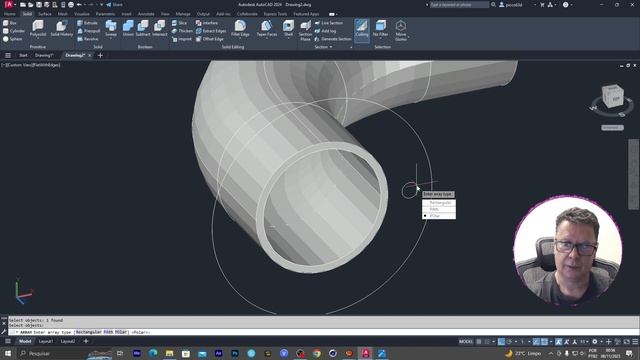The image size is (640, 360).
Task: Toggle grid display in status bar
Action: click(x=479, y=342)
